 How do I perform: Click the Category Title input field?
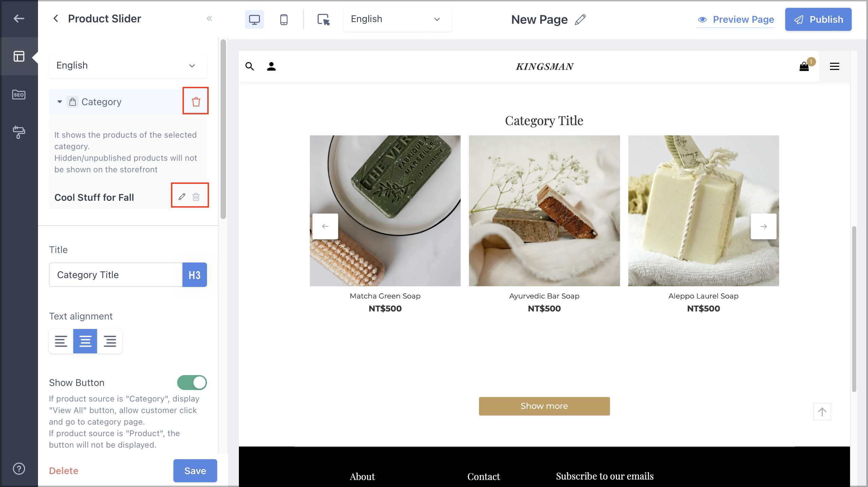pyautogui.click(x=116, y=275)
